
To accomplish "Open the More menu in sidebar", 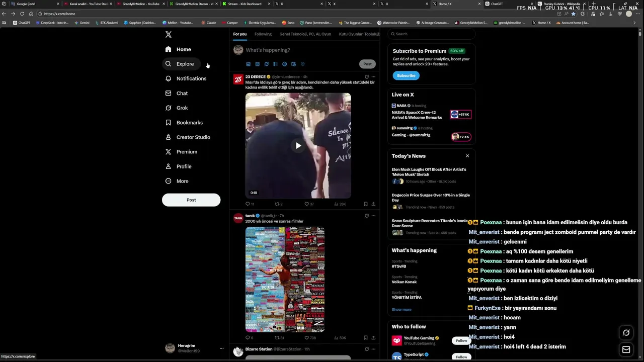I will click(x=177, y=181).
